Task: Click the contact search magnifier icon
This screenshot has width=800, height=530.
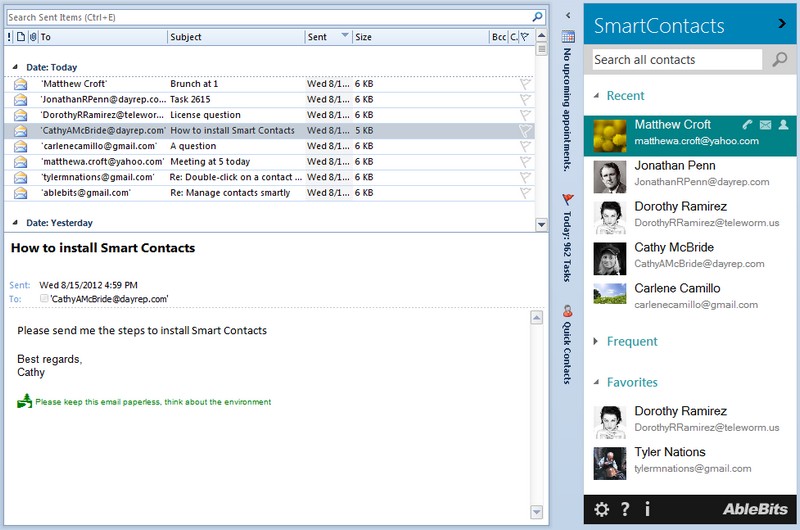Action: coord(779,60)
